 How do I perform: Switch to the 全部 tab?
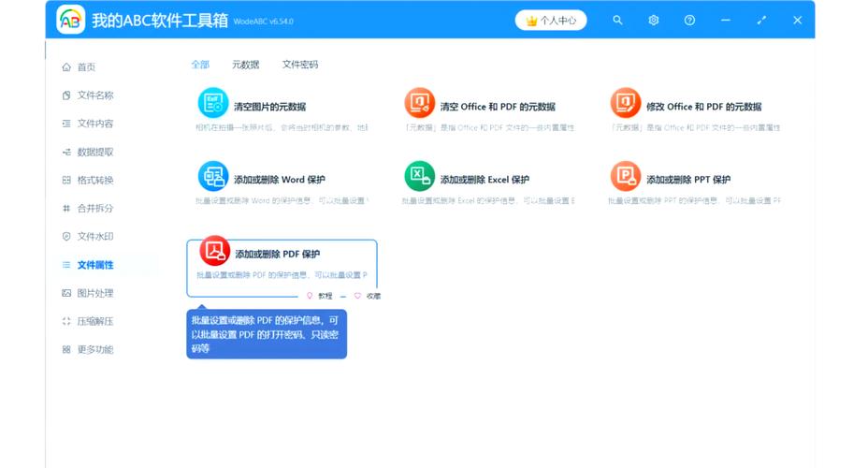pyautogui.click(x=200, y=65)
